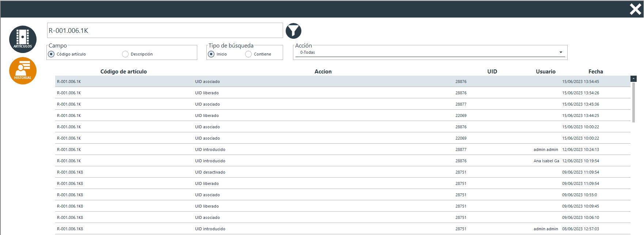Click the Accion column header

pos(323,72)
